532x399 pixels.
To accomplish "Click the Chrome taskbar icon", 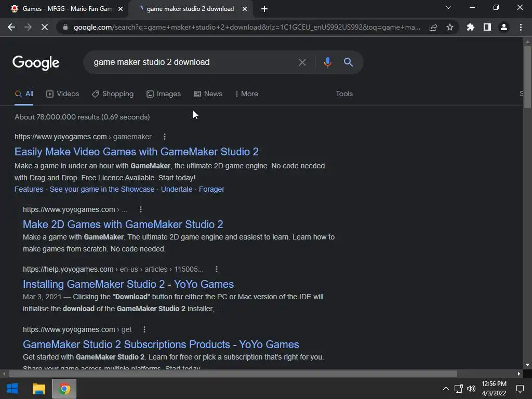I will (x=64, y=389).
